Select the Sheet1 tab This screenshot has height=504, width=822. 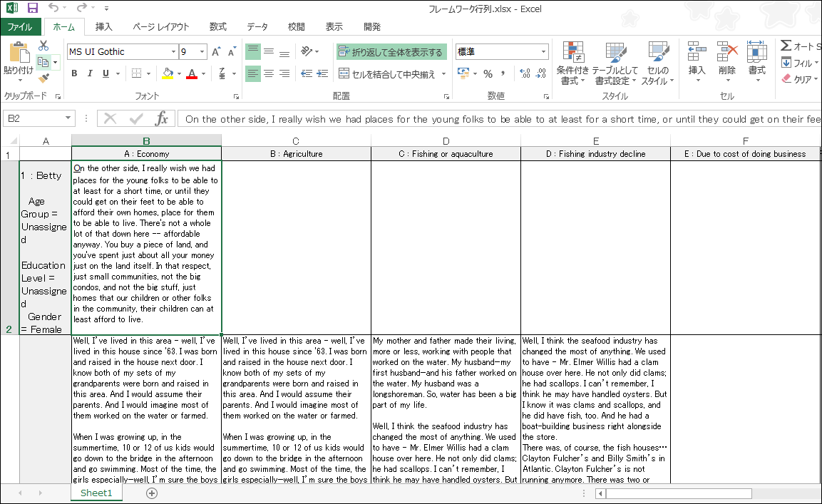[x=96, y=493]
